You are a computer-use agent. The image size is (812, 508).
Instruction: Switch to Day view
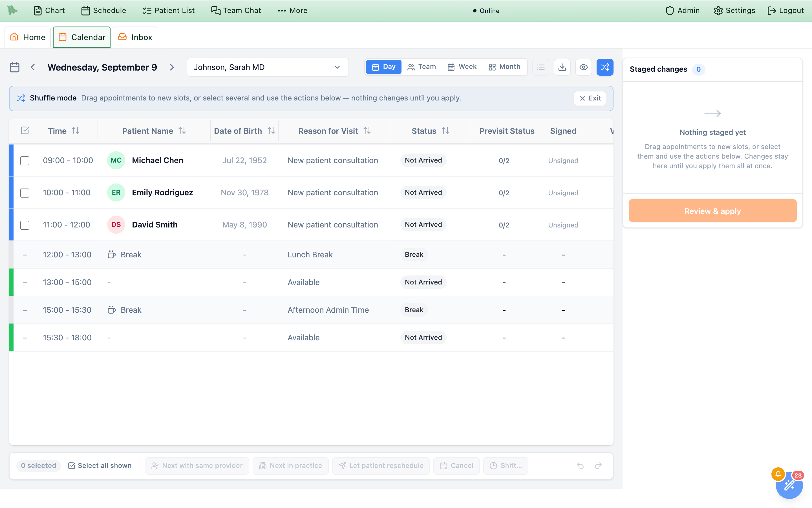click(383, 67)
